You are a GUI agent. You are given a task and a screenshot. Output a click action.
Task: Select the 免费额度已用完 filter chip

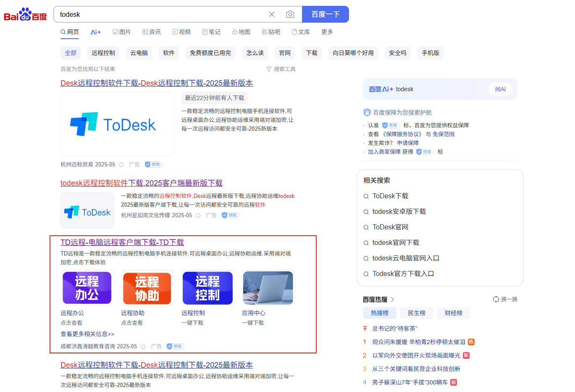click(x=210, y=53)
